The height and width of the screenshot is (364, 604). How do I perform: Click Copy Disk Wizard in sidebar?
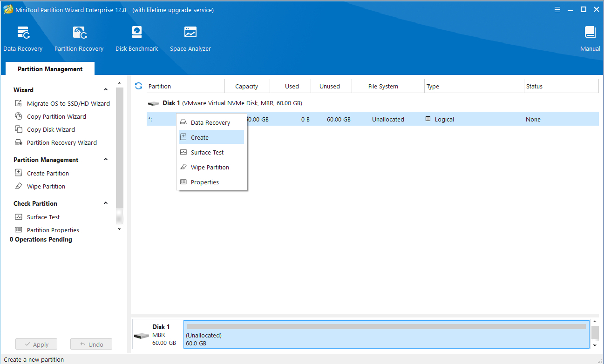[x=51, y=129]
